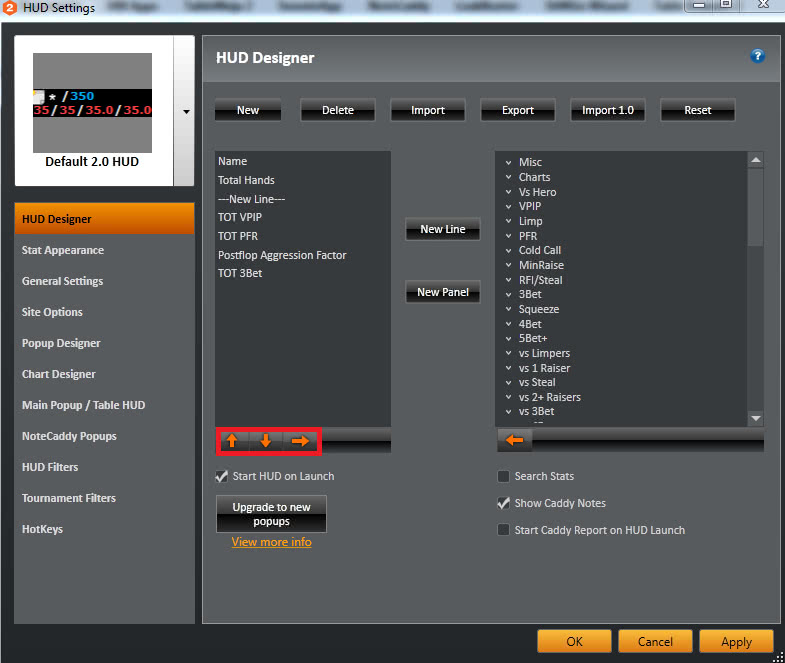Open the Stat Appearance section
Viewport: 785px width, 663px height.
(63, 250)
